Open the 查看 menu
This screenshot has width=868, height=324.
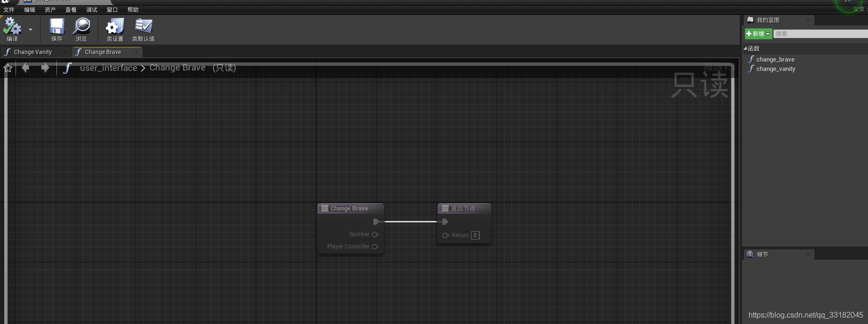tap(71, 10)
